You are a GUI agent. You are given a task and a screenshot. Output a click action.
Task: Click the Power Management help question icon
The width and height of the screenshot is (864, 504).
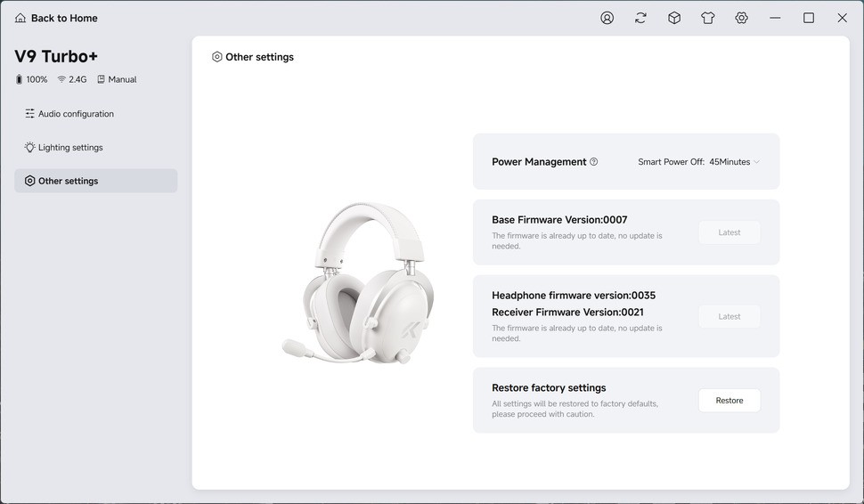pos(593,162)
